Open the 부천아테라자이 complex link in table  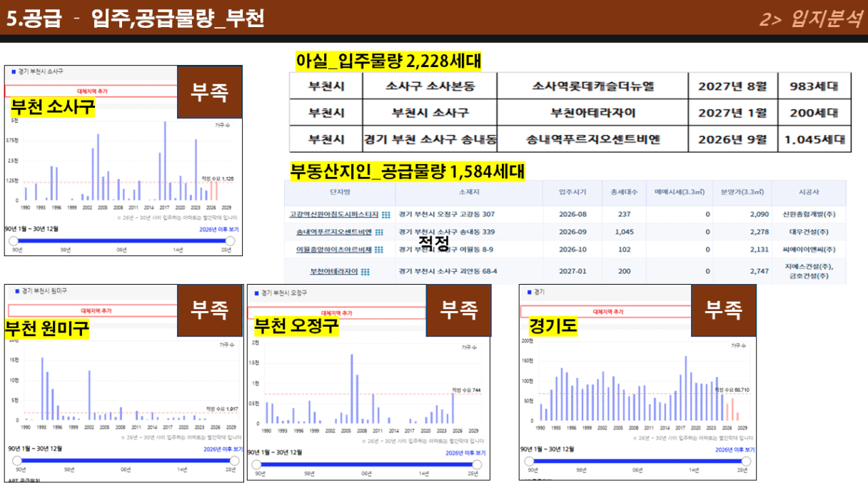coord(334,272)
